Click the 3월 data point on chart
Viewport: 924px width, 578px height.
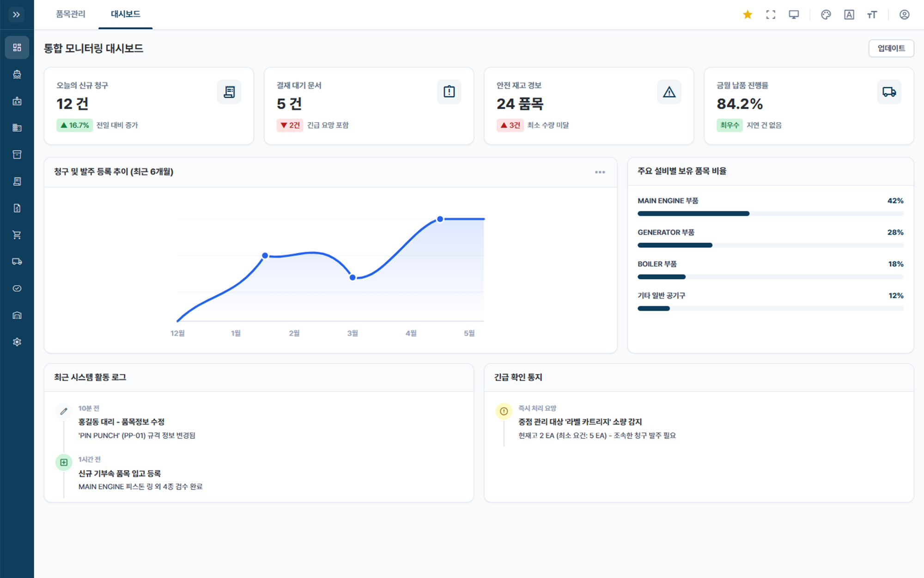353,277
